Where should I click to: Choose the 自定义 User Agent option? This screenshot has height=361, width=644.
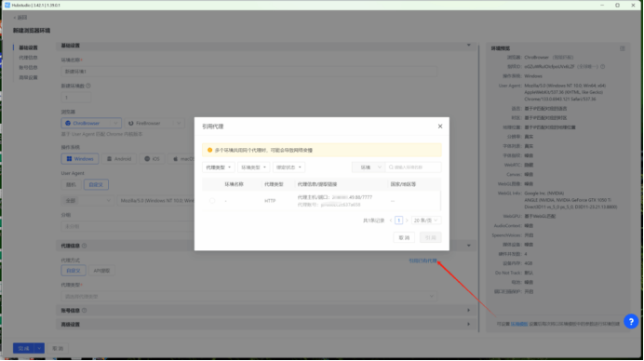[x=96, y=185]
